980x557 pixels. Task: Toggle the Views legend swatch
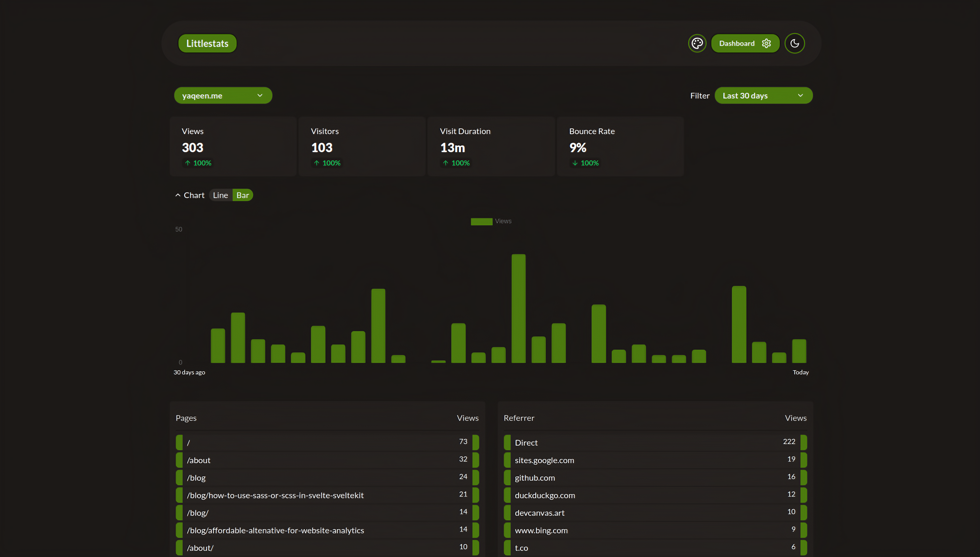(x=481, y=222)
